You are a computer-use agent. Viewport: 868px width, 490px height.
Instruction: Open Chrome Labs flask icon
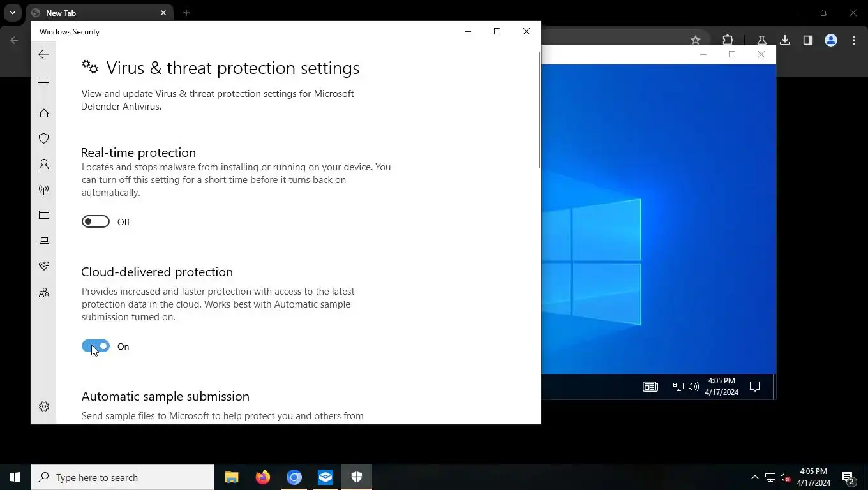pos(761,40)
